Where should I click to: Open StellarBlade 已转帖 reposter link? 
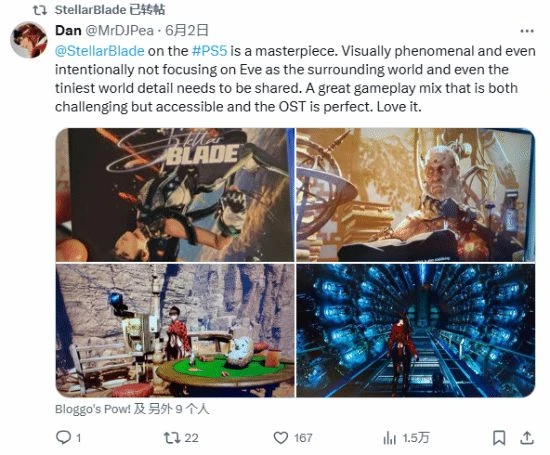click(x=110, y=10)
